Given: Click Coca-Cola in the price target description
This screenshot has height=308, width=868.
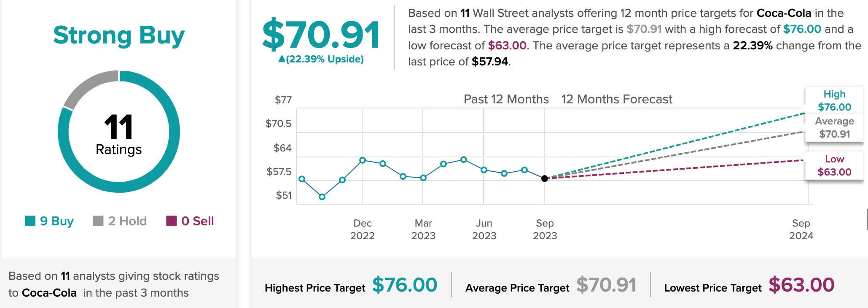Looking at the screenshot, I should 784,13.
